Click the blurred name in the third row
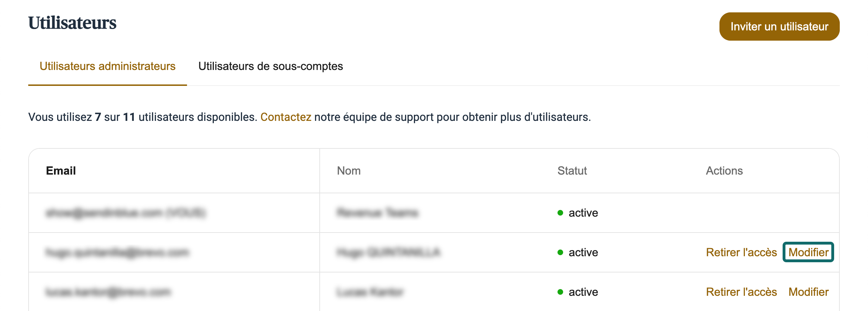Screen dimensions: 868x311 370,292
